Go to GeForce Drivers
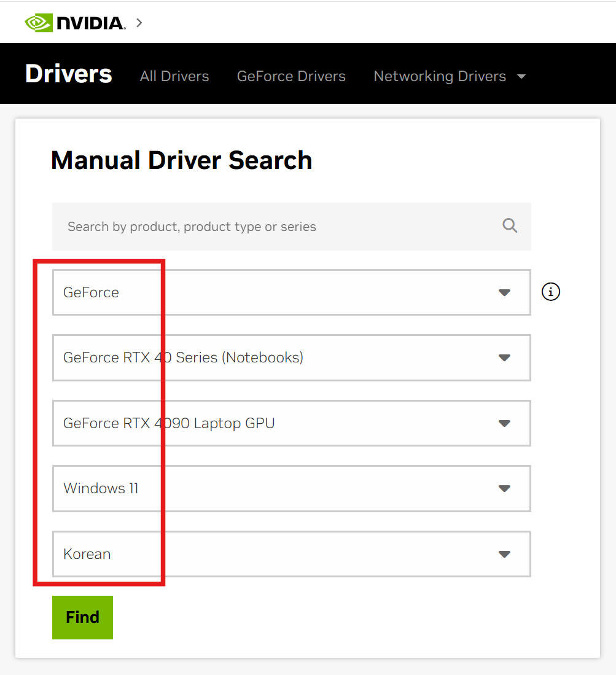The height and width of the screenshot is (675, 616). coord(291,76)
